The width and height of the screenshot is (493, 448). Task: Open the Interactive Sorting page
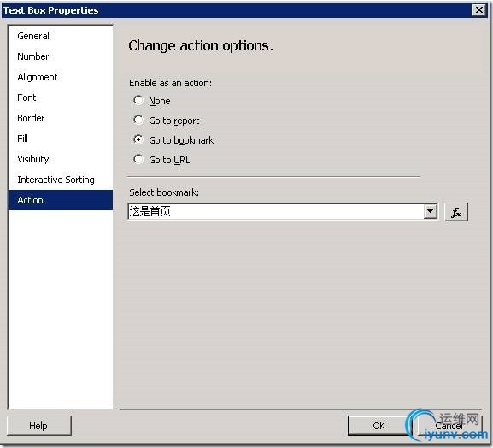pos(61,180)
